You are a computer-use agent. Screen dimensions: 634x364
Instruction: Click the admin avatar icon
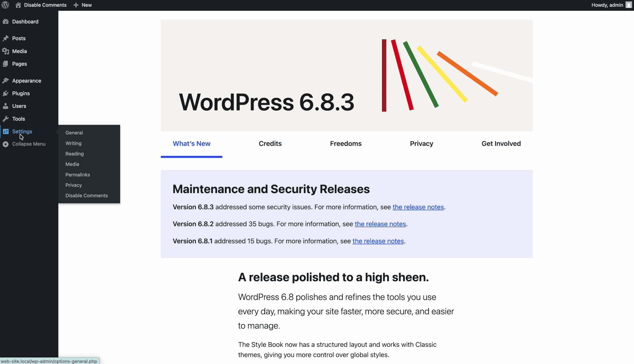628,5
